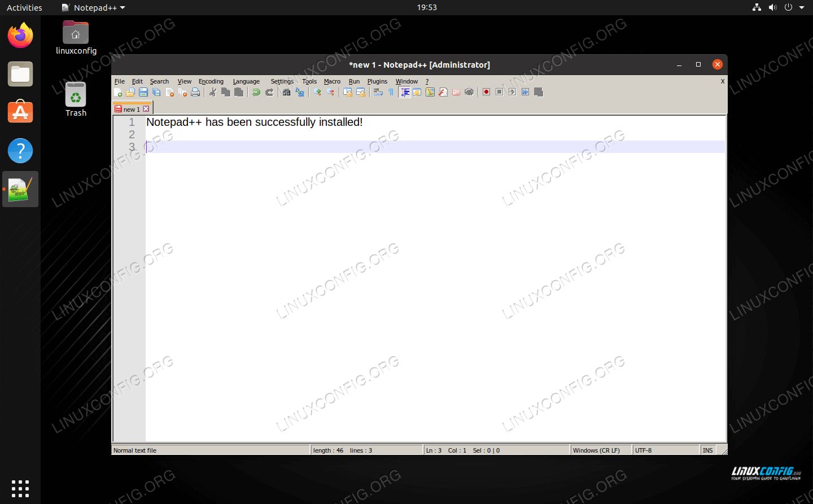Click the Redo arrow icon

click(269, 92)
